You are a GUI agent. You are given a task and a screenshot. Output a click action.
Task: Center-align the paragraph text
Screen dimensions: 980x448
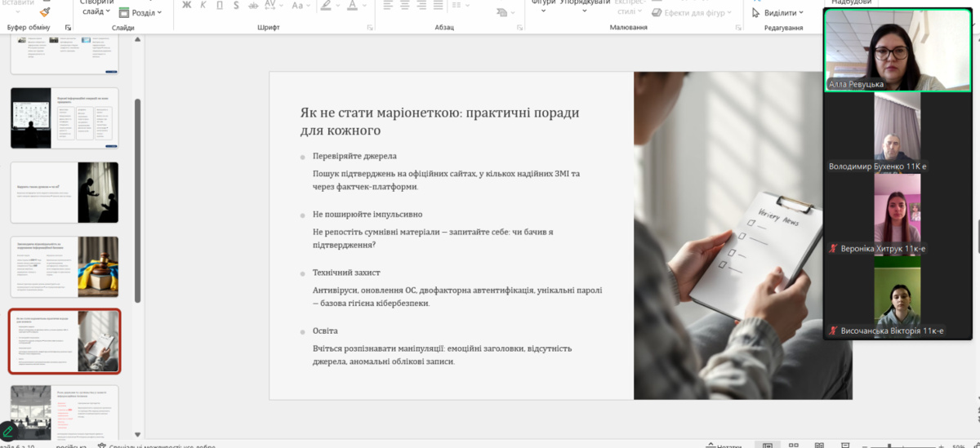pyautogui.click(x=406, y=6)
